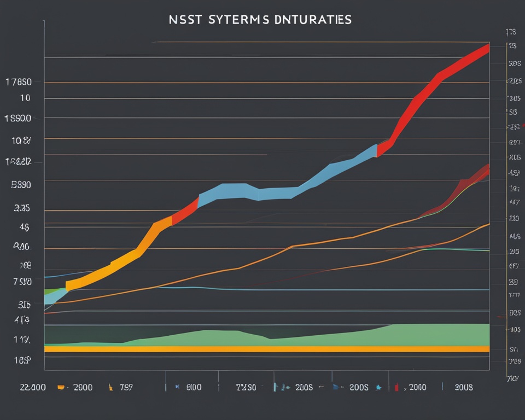Image resolution: width=525 pixels, height=420 pixels.
Task: Click the 2.25 label on left axis
Action: pyautogui.click(x=22, y=208)
